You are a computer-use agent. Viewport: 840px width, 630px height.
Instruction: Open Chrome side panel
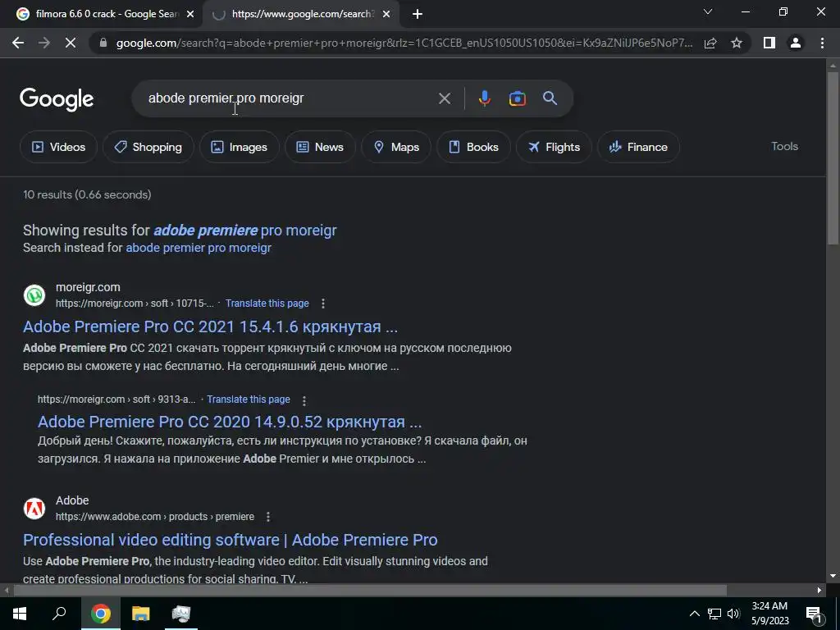click(769, 43)
